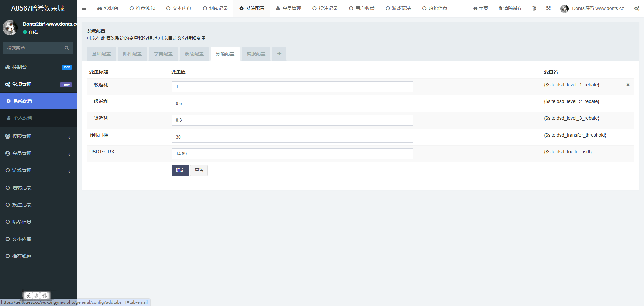
Task: Click the sidebar profile avatar
Action: (10, 28)
